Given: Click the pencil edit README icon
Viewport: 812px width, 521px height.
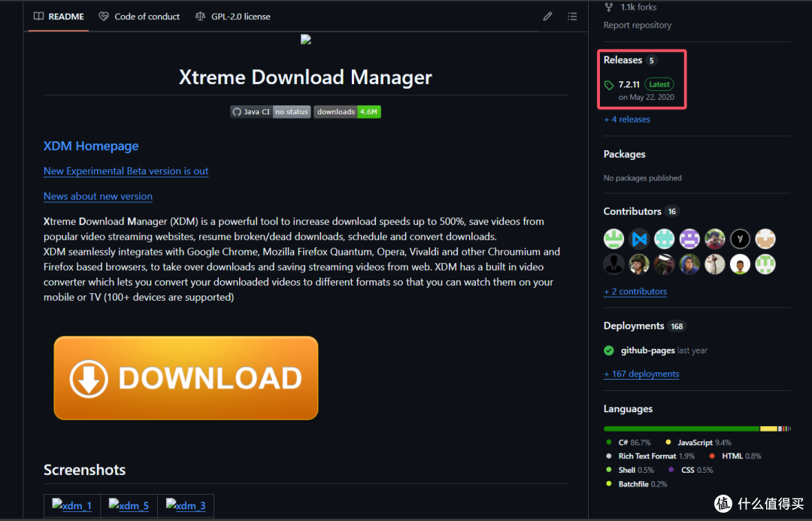Looking at the screenshot, I should click(x=547, y=17).
